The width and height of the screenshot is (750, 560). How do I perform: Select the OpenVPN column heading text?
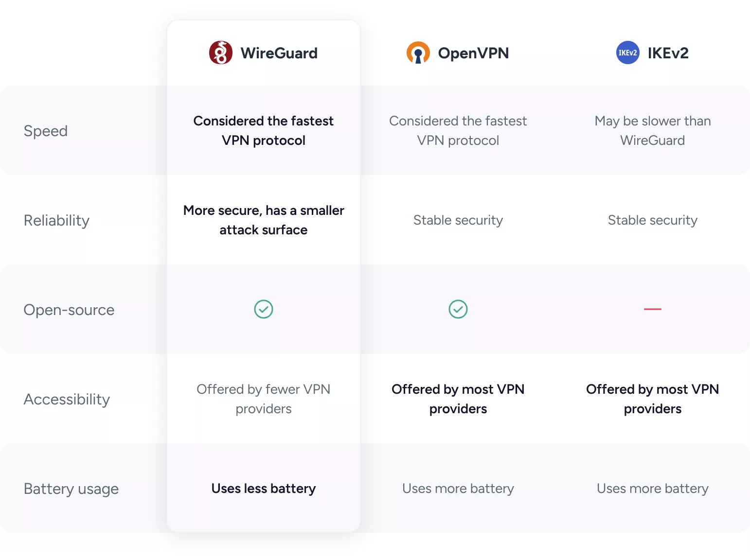pyautogui.click(x=473, y=53)
